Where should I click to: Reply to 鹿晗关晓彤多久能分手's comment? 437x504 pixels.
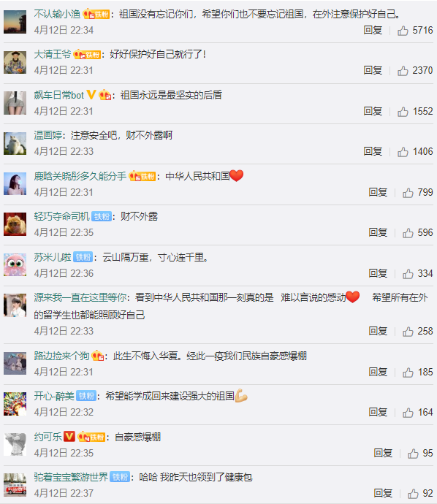pos(378,192)
